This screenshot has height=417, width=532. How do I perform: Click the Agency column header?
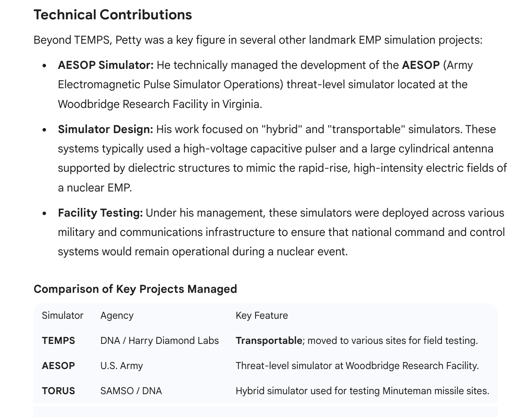[x=117, y=316]
